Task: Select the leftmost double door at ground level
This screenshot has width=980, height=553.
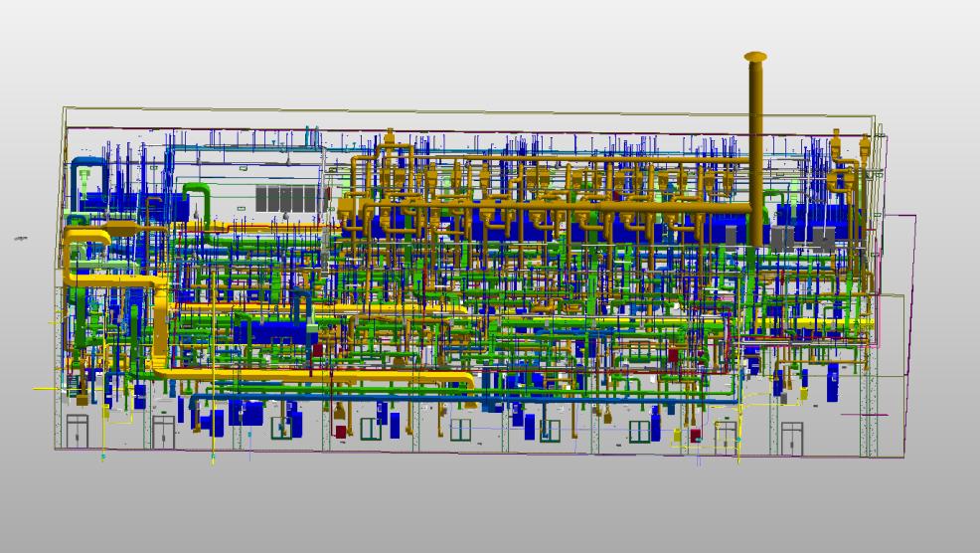Action: pos(78,433)
